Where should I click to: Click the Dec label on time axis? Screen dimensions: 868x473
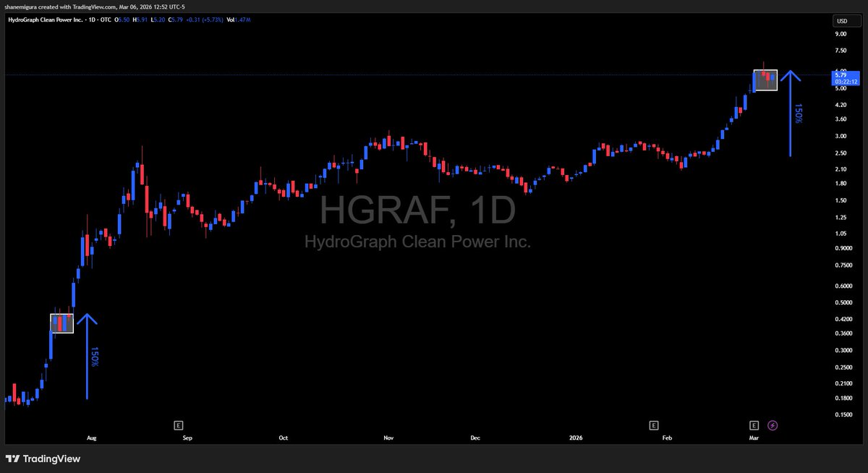pyautogui.click(x=475, y=438)
